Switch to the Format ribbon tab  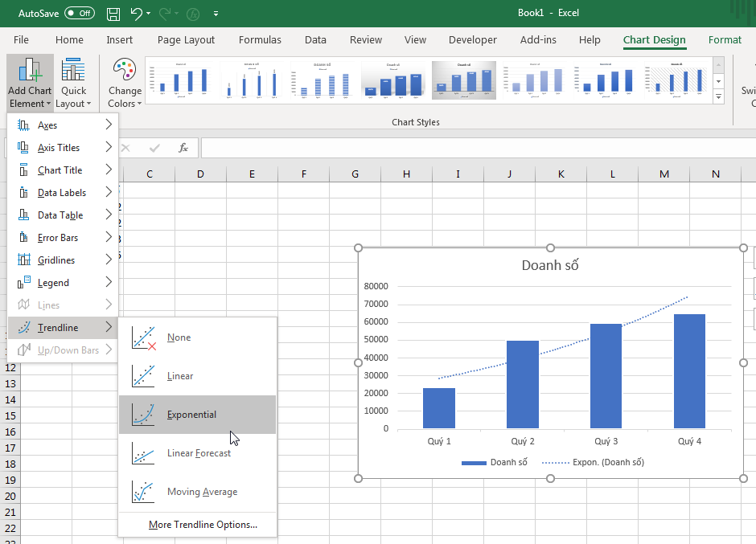coord(725,39)
